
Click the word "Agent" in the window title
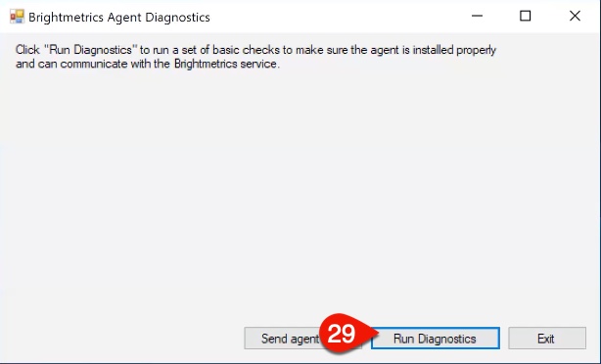click(125, 18)
